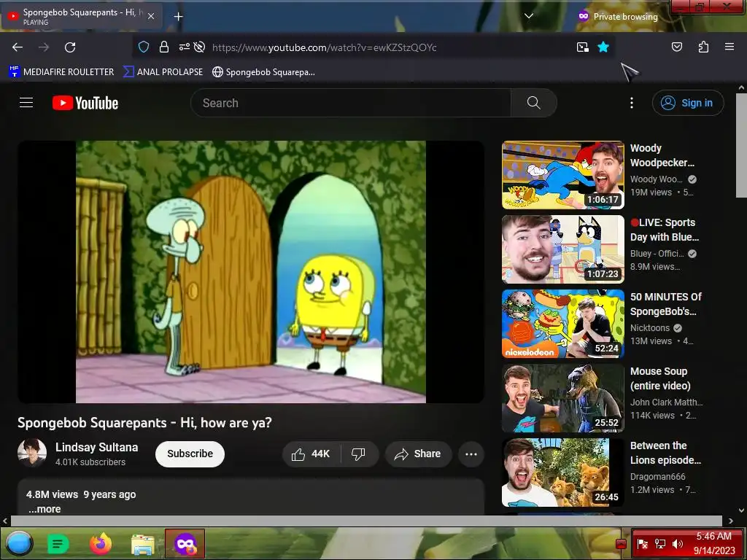Open more actions ellipsis under video
747x560 pixels.
[x=471, y=454]
